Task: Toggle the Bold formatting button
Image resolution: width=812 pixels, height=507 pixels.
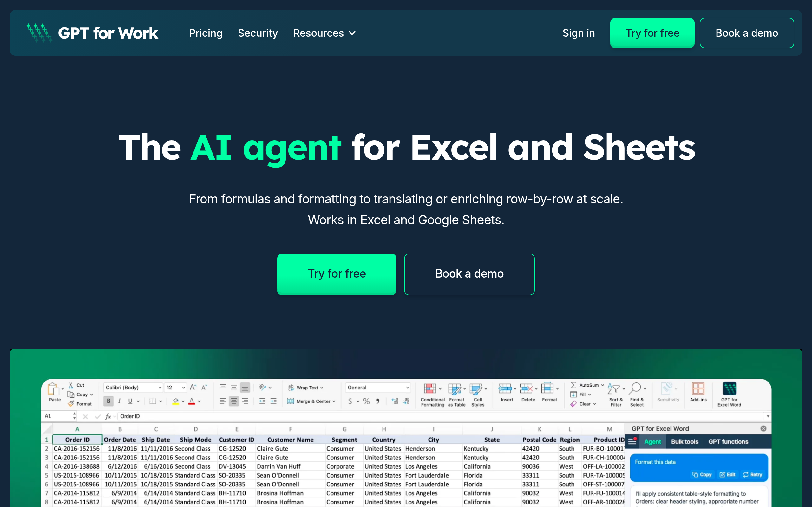Action: click(x=108, y=401)
